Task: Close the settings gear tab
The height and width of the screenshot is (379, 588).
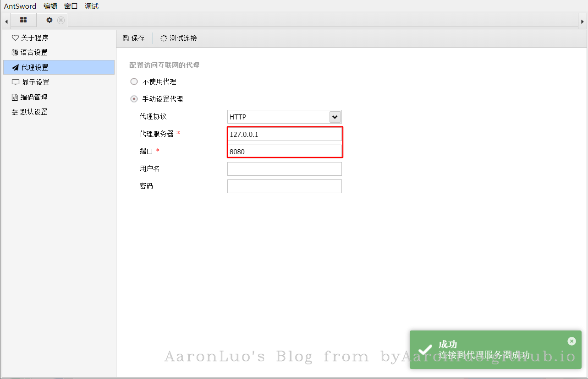Action: click(x=61, y=20)
